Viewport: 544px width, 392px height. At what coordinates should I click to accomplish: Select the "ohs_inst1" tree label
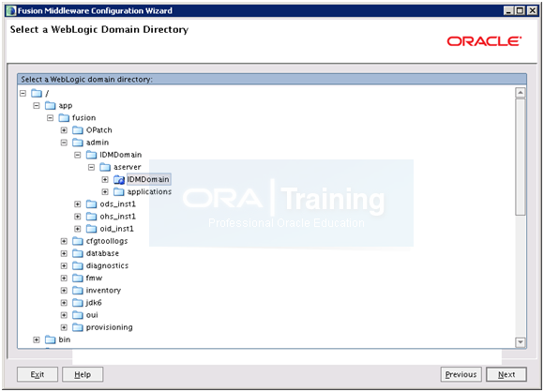pos(117,217)
